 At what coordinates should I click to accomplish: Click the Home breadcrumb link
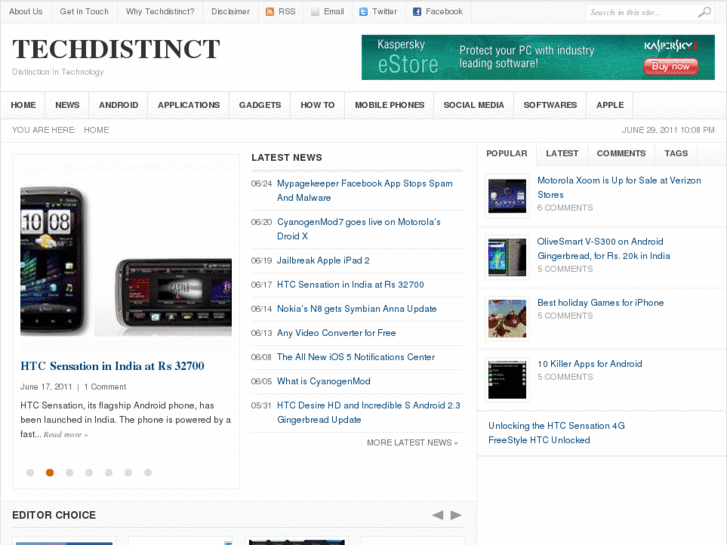click(x=96, y=130)
